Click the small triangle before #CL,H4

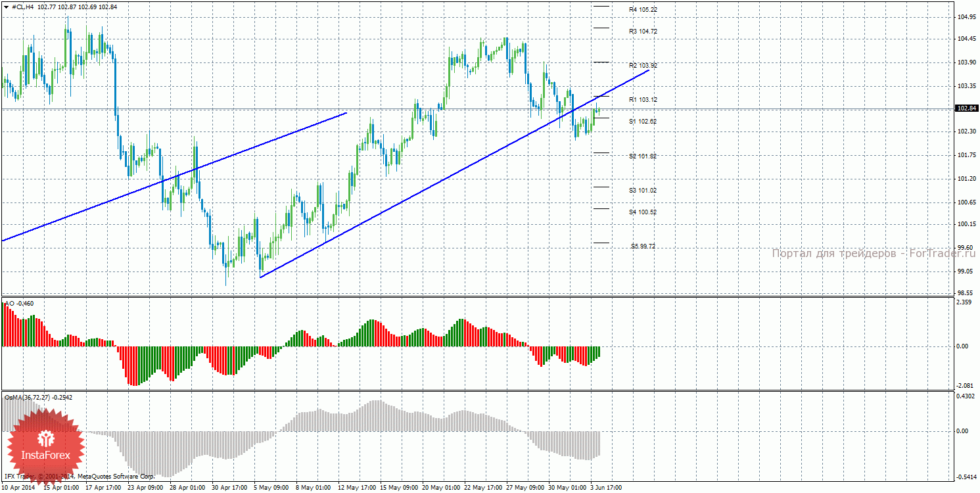7,7
